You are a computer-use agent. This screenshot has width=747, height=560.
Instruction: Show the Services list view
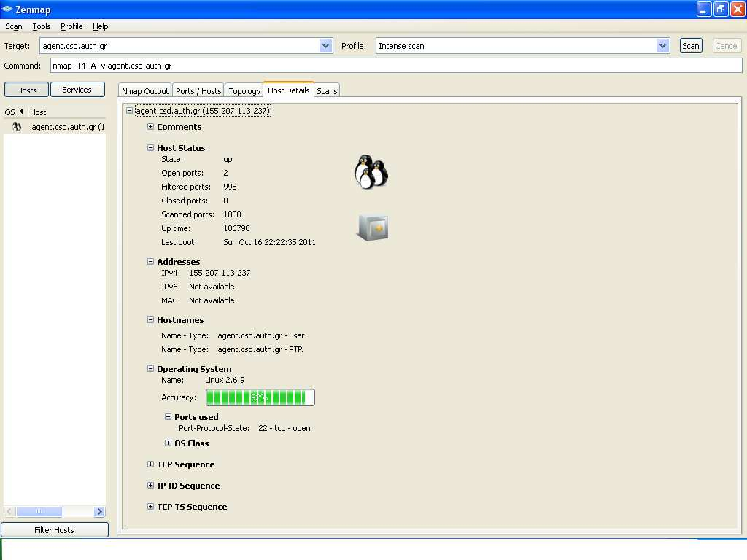(x=77, y=90)
